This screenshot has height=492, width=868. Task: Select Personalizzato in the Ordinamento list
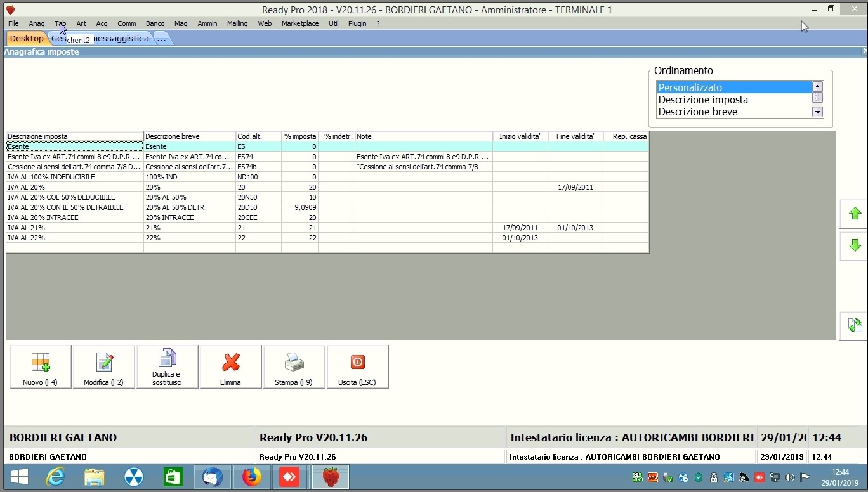click(734, 87)
